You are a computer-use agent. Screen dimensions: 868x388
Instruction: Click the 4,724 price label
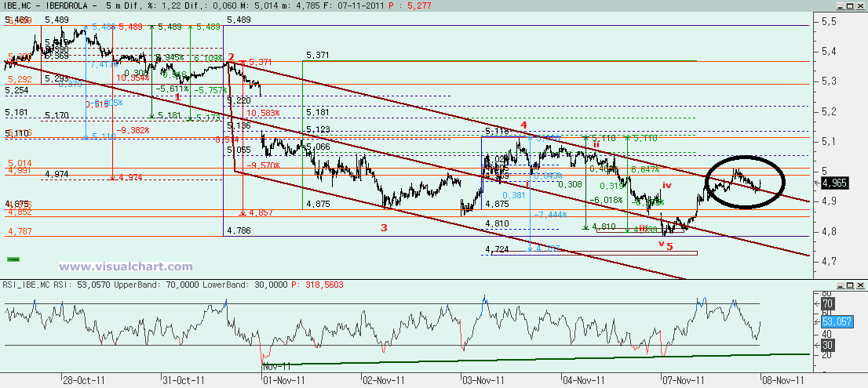coord(496,249)
